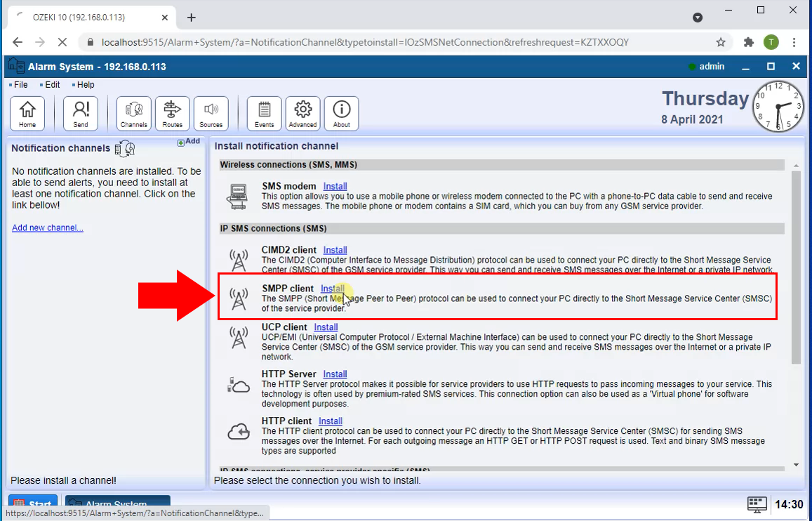
Task: Open the Advanced settings gear button
Action: click(x=303, y=114)
